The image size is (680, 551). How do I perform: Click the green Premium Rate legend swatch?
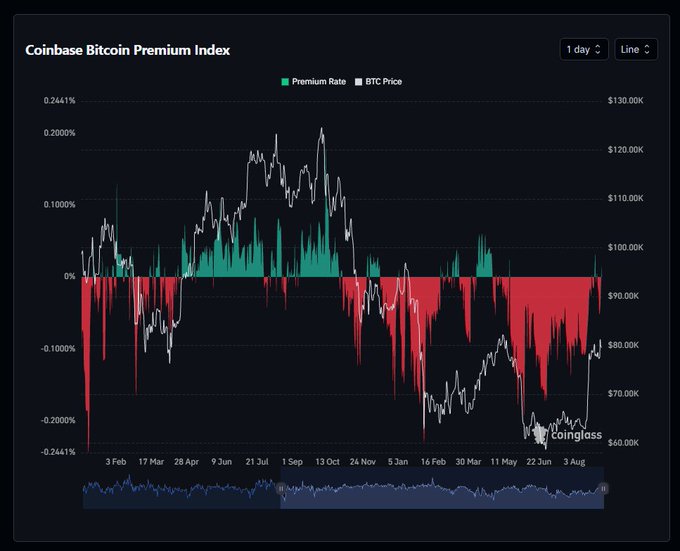tap(285, 82)
